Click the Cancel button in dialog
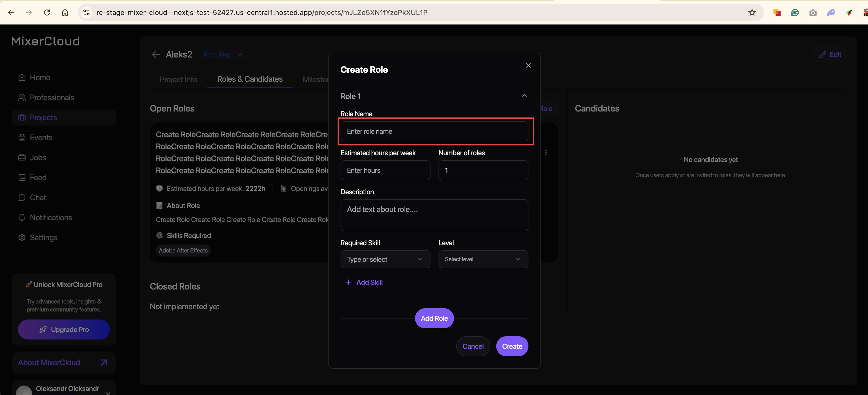Viewport: 868px width, 395px height. [x=472, y=346]
